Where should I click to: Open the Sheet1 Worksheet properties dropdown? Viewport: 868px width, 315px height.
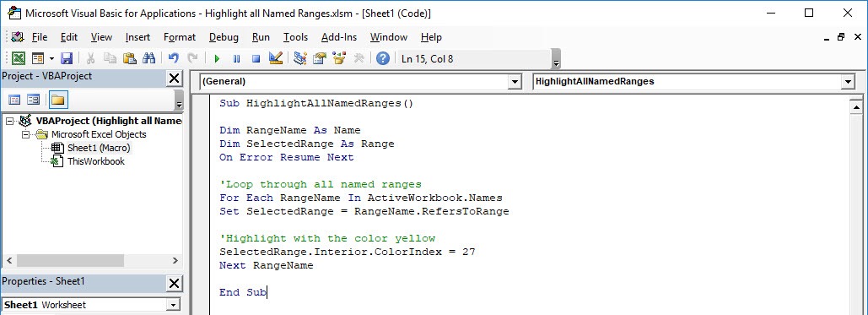point(173,305)
